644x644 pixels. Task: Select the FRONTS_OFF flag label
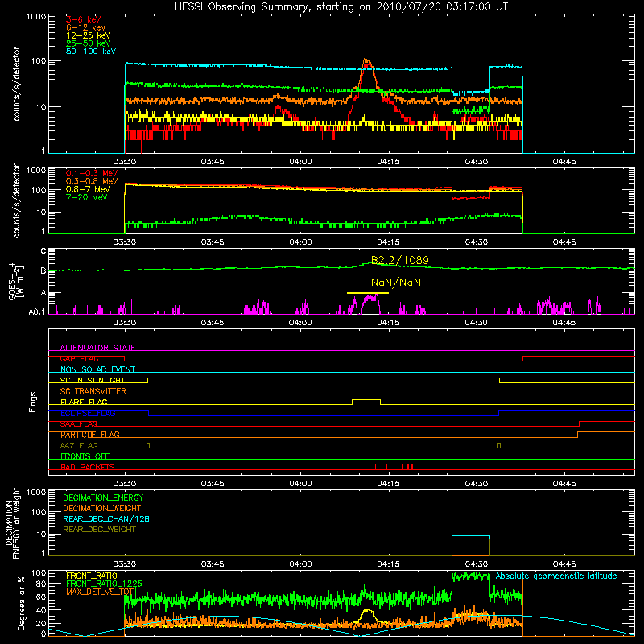coord(85,456)
